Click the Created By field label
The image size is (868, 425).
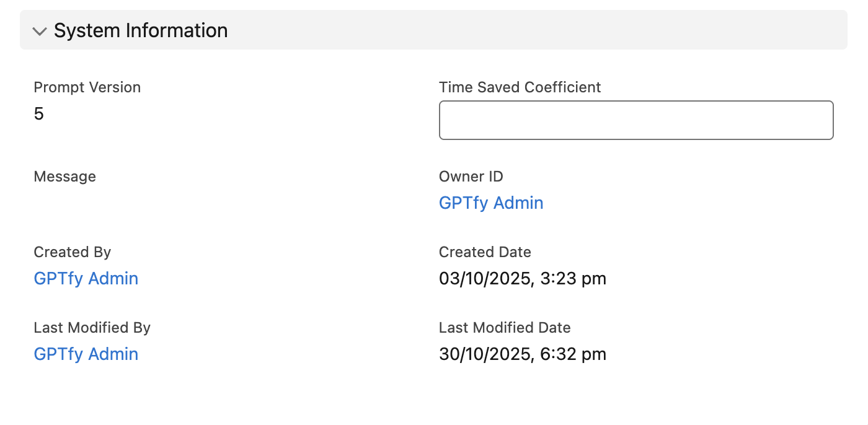click(73, 252)
